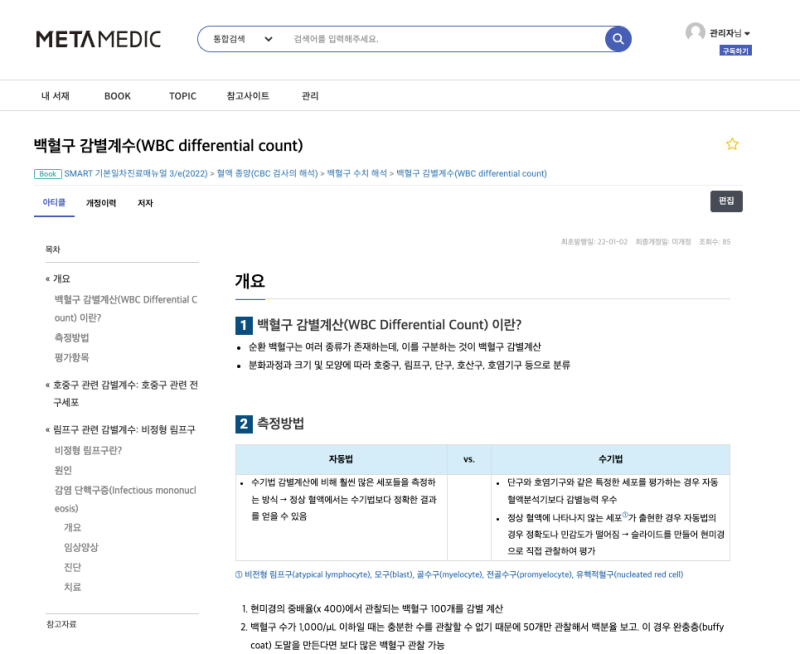Click the search magnifier icon
800x654 pixels.
pyautogui.click(x=618, y=38)
